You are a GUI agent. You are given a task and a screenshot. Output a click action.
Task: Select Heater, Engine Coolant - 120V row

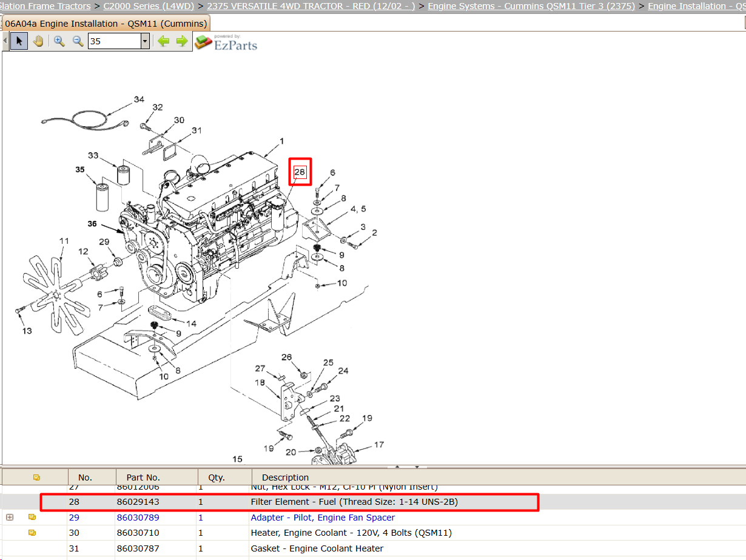[373, 533]
